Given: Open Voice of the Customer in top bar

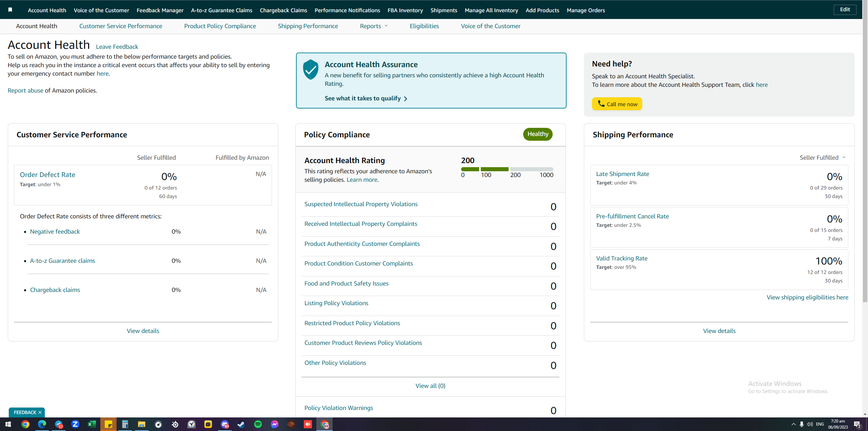Looking at the screenshot, I should point(101,10).
